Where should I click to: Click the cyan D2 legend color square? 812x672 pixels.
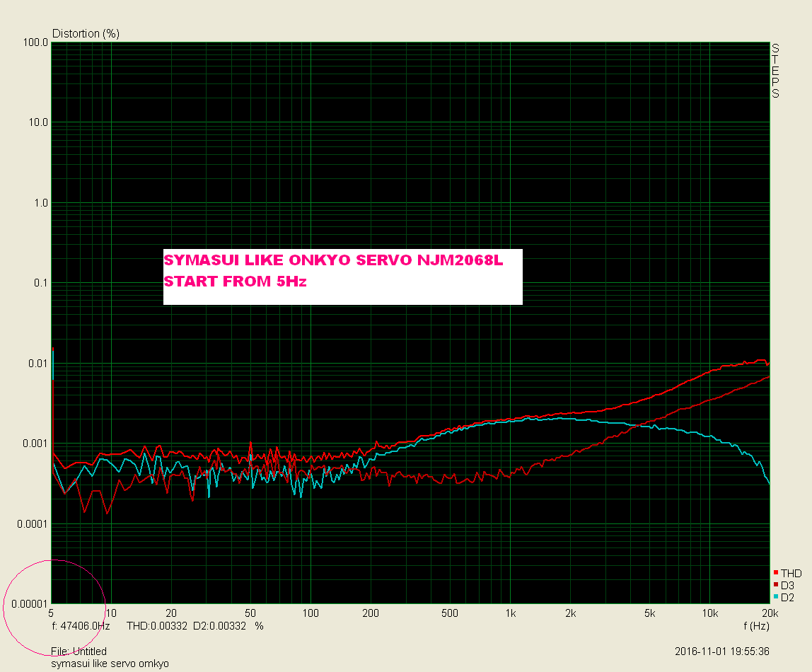tap(776, 596)
